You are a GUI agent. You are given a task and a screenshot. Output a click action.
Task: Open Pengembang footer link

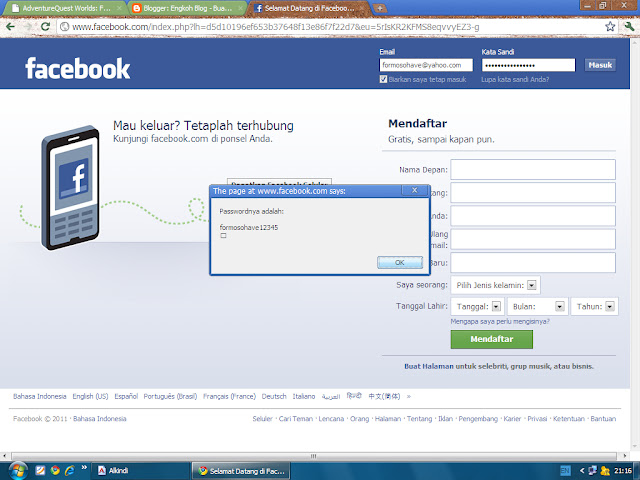(x=478, y=419)
